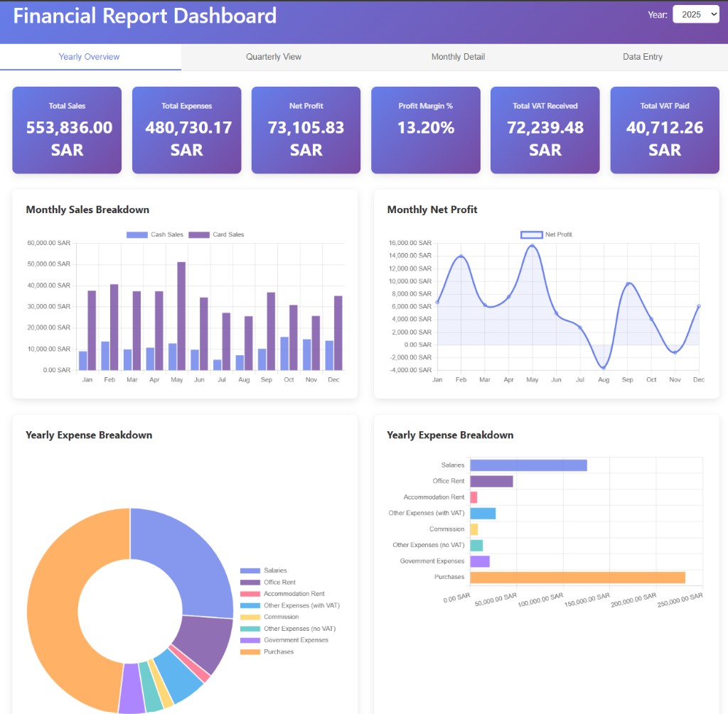This screenshot has width=728, height=714.
Task: Click the Feb data point on Net Profit line
Action: click(x=461, y=256)
